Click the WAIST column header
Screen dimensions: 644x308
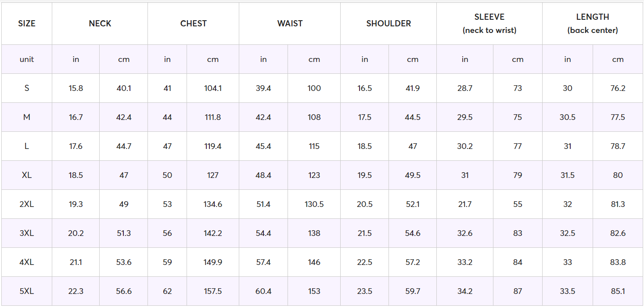point(290,24)
